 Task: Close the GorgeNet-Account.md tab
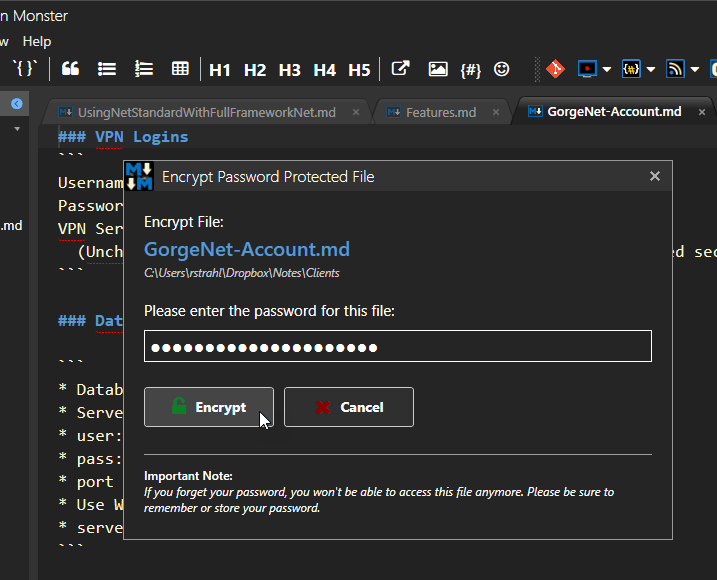[x=702, y=112]
